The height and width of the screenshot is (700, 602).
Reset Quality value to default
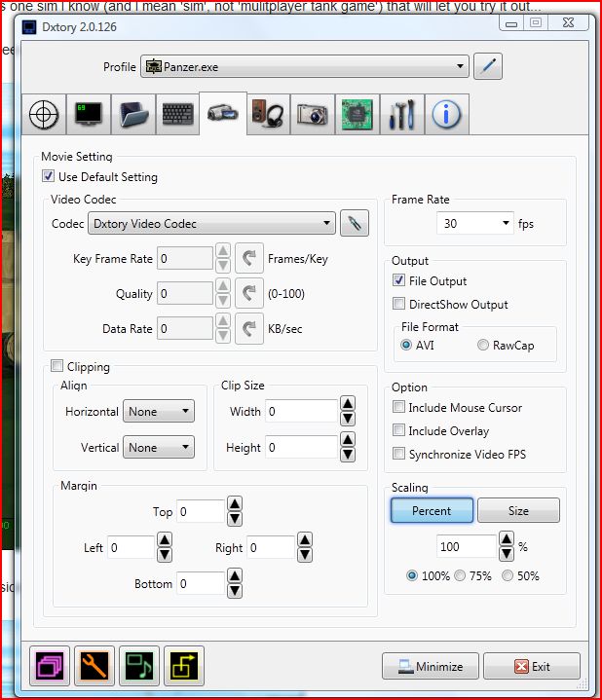point(249,293)
